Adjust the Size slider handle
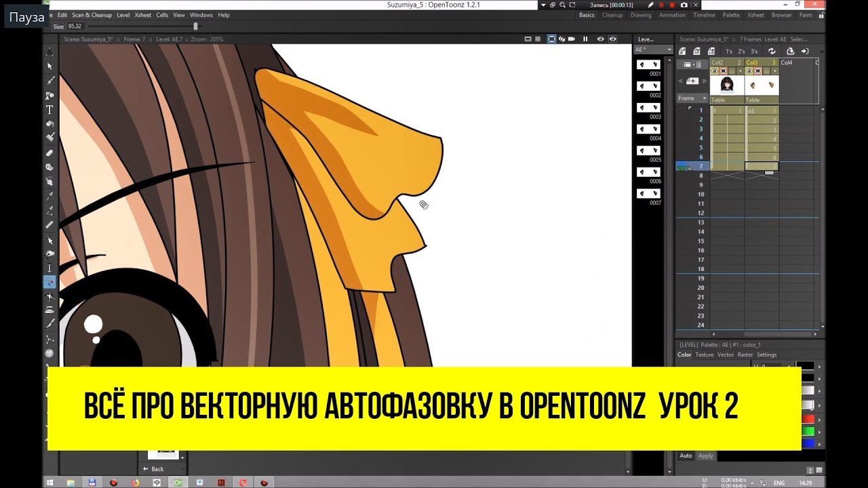Viewport: 868px width, 488px height. coord(196,26)
